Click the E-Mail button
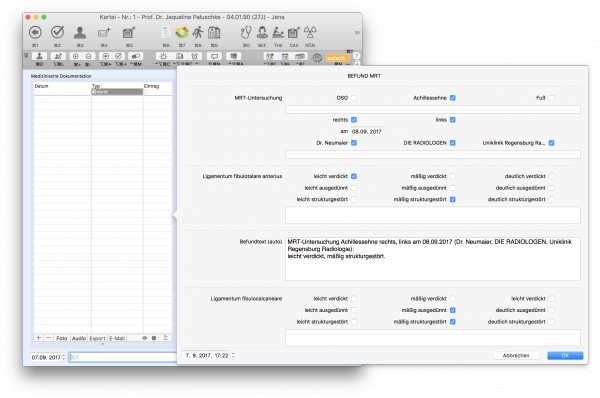This screenshot has width=600, height=398. tap(117, 338)
